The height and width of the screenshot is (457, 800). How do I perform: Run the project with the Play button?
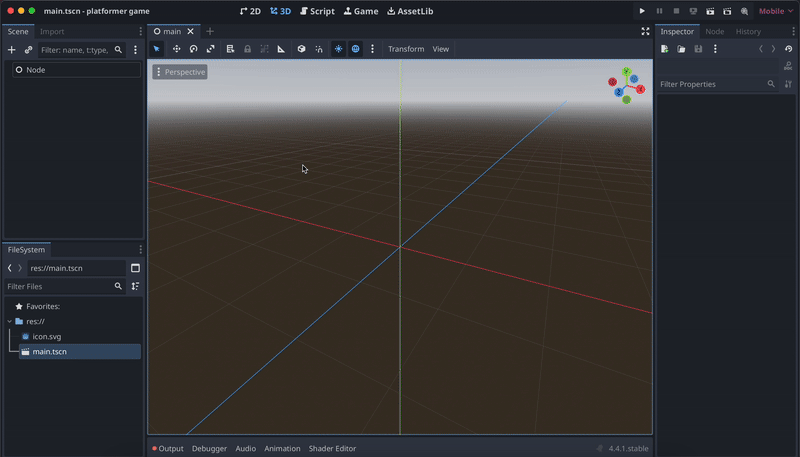pos(642,11)
